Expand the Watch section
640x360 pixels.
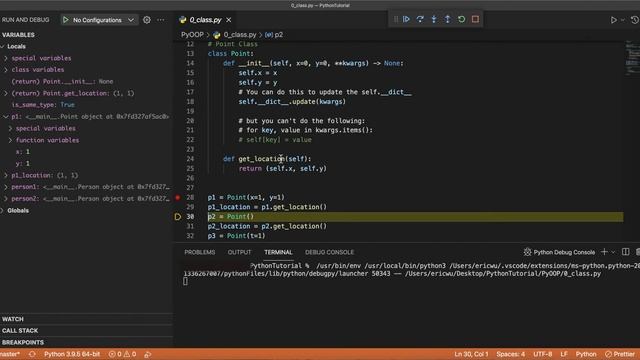coord(87,319)
